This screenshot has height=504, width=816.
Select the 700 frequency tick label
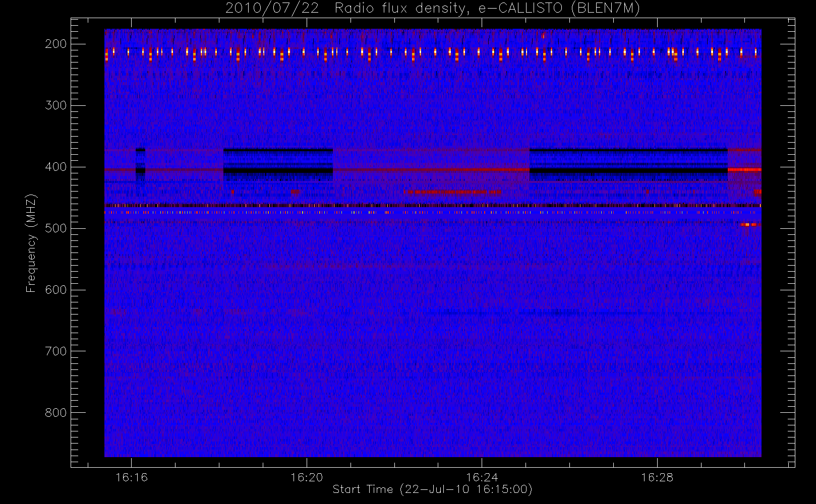(56, 351)
